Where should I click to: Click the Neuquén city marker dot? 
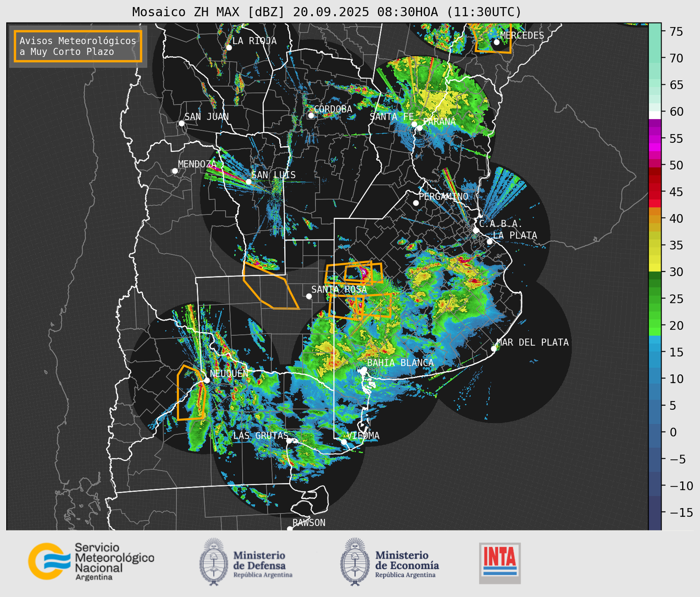pyautogui.click(x=207, y=380)
